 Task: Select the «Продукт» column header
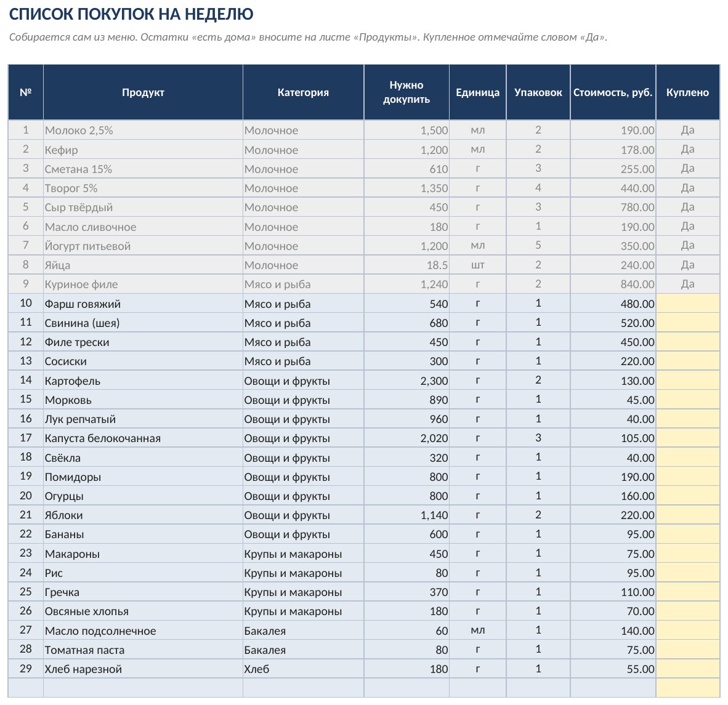[x=143, y=92]
